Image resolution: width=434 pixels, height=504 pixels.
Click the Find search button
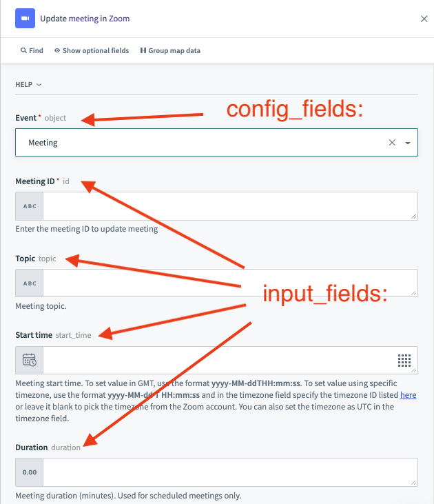click(x=32, y=50)
